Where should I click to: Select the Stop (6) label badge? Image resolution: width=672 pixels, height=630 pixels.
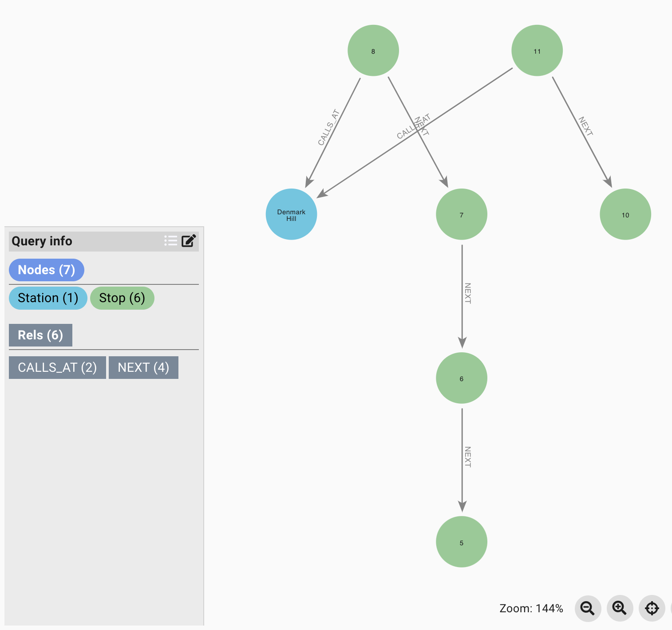click(x=122, y=298)
